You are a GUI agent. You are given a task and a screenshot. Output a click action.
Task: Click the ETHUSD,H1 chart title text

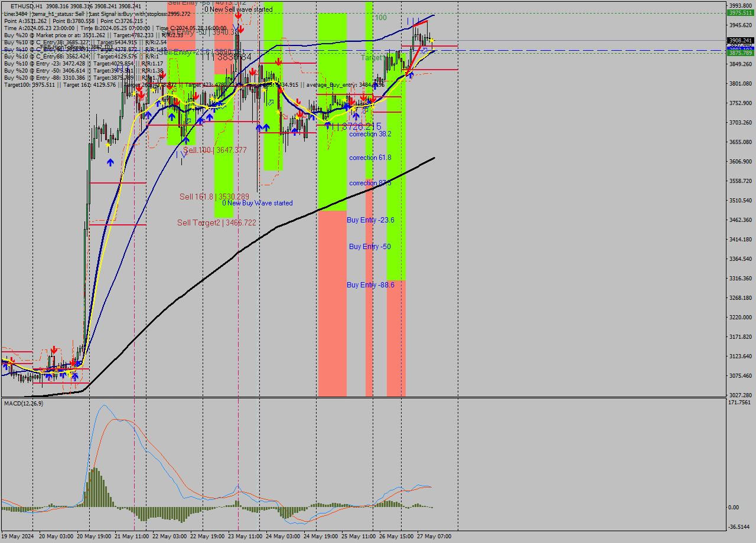coord(27,6)
